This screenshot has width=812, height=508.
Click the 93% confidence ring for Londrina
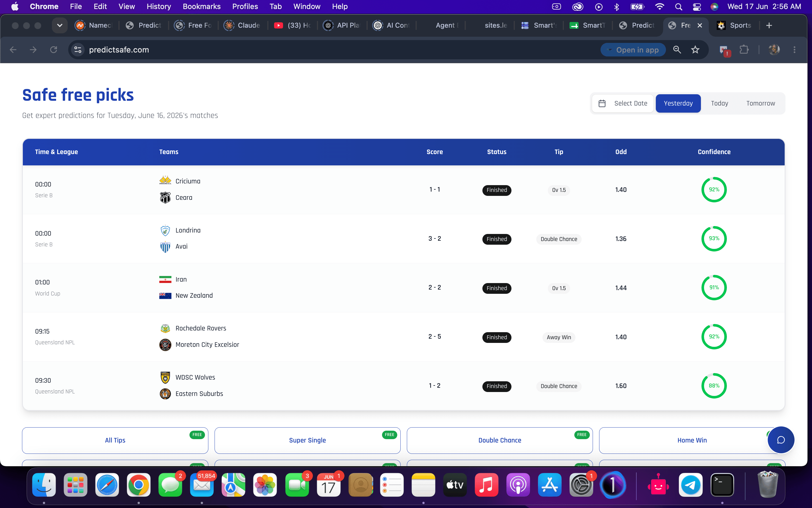[714, 238]
